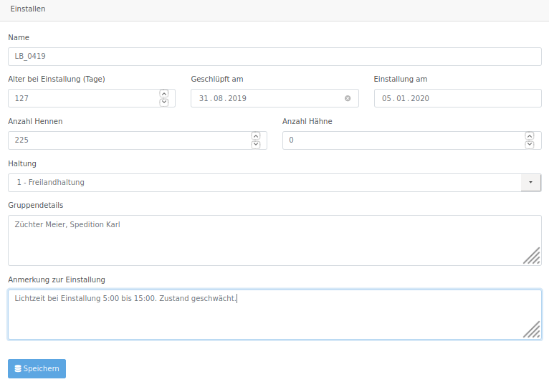Click the database icon on Speichern button
Viewport: 549px width, 392px height.
click(18, 368)
